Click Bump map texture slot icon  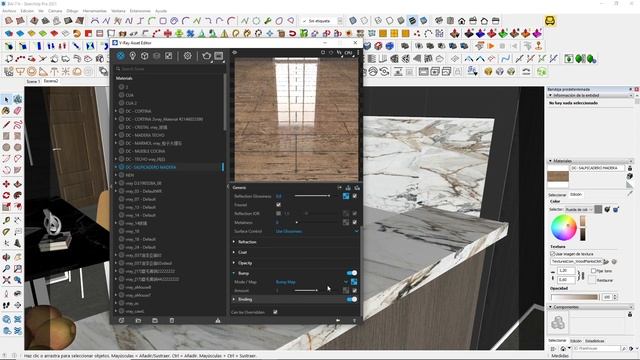coord(354,282)
